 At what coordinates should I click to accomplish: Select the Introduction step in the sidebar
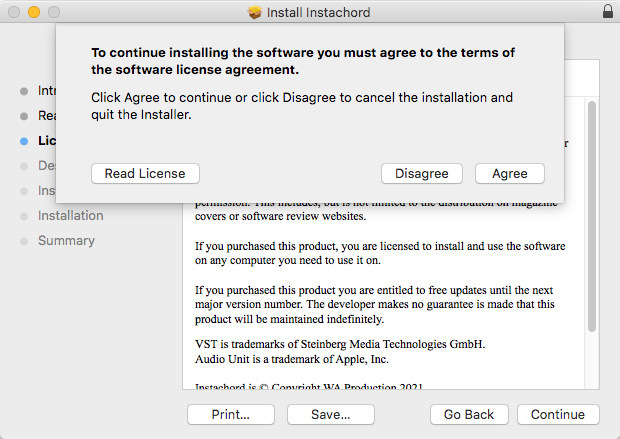tap(45, 90)
